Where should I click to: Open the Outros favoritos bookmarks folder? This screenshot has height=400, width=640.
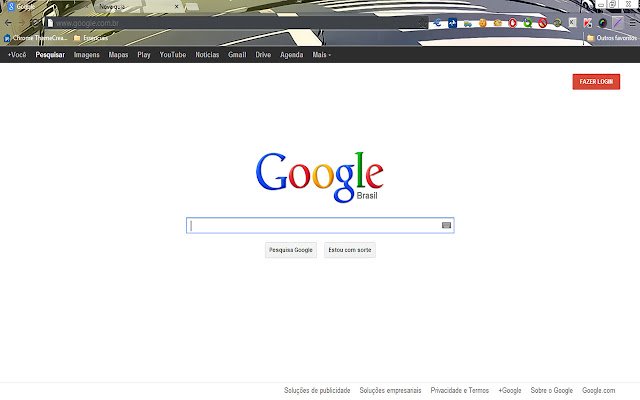click(x=611, y=38)
